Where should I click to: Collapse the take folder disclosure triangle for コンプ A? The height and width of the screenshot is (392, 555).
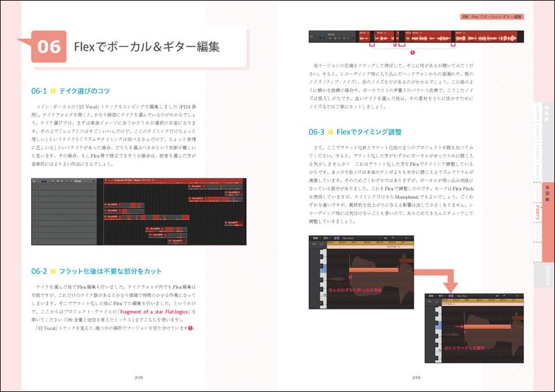tap(106, 180)
